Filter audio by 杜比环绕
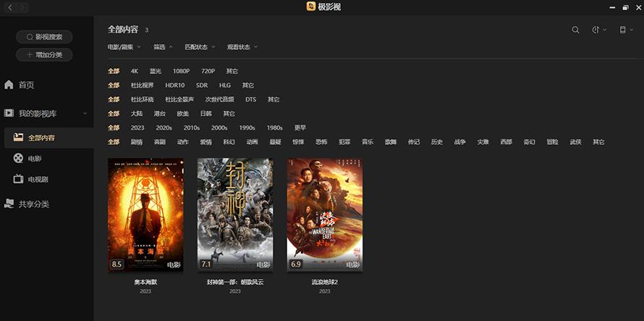 [x=142, y=99]
